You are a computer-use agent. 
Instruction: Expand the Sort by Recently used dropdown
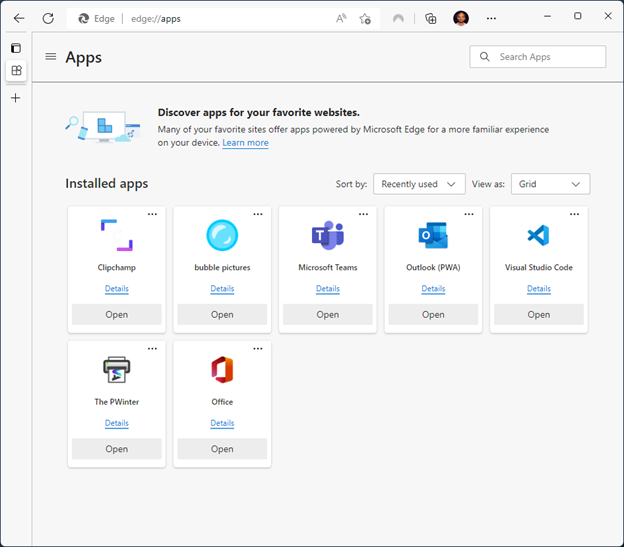tap(419, 184)
